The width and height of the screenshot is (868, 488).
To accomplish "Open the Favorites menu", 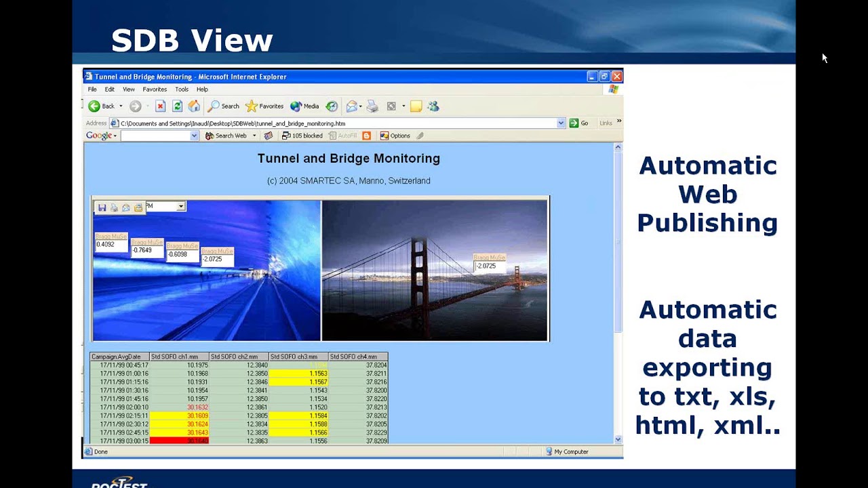I will tap(155, 89).
